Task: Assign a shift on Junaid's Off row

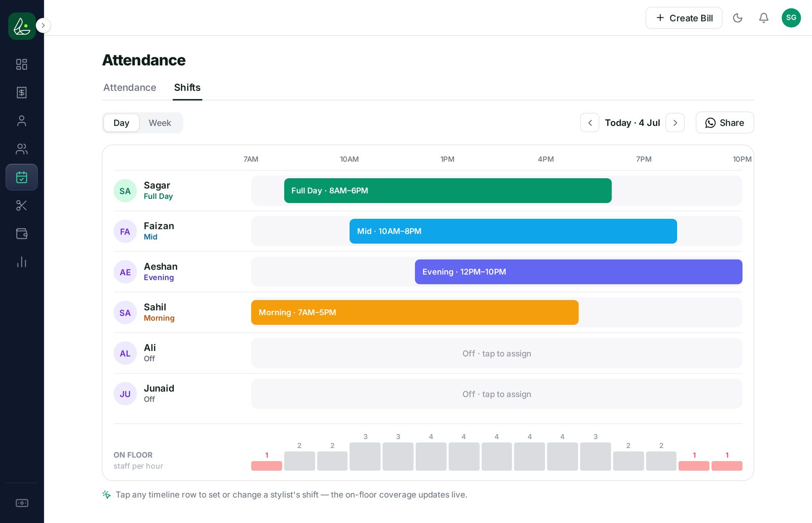Action: tap(497, 394)
